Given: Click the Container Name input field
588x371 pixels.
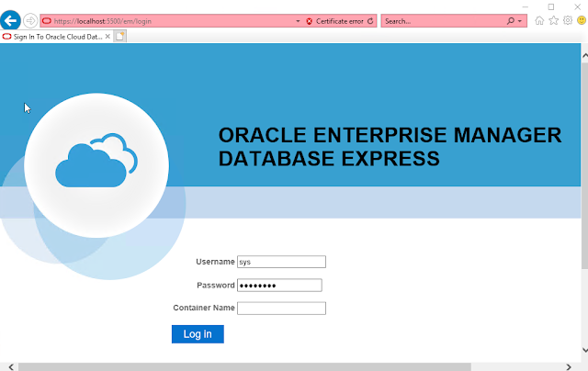Looking at the screenshot, I should point(281,308).
